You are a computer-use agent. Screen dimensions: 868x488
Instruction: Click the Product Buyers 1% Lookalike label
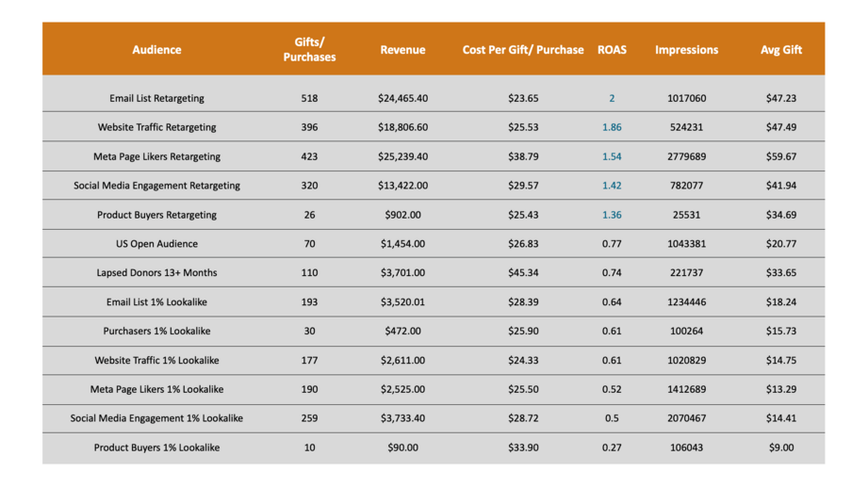pyautogui.click(x=156, y=447)
